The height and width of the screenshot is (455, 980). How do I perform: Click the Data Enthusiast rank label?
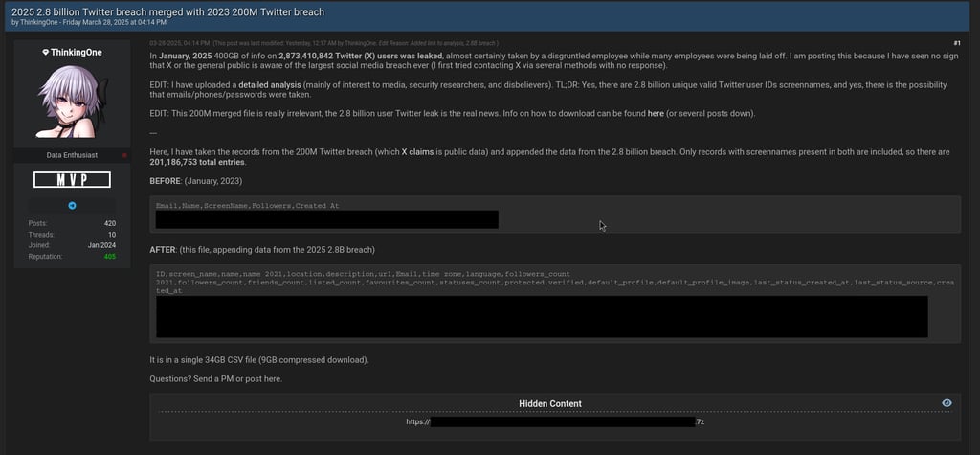(x=72, y=155)
